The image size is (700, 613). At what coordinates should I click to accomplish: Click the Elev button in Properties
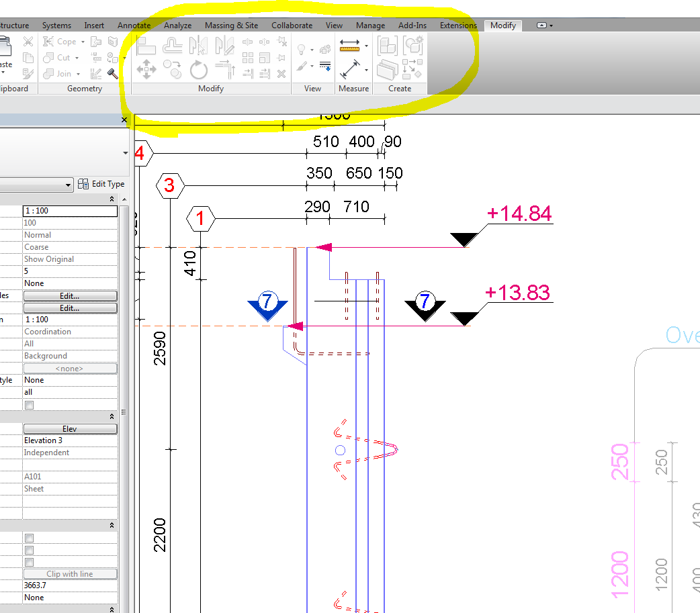(x=70, y=429)
